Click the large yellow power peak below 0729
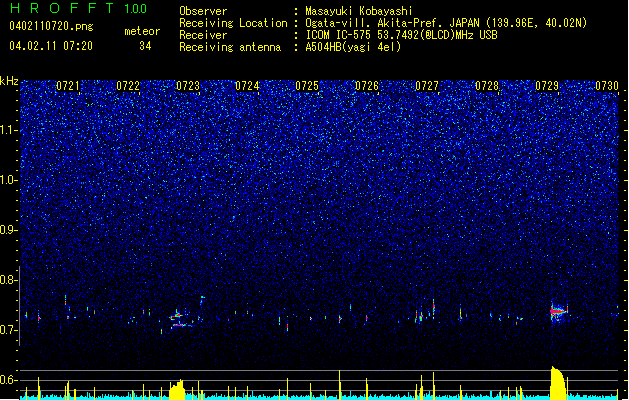 (558, 383)
